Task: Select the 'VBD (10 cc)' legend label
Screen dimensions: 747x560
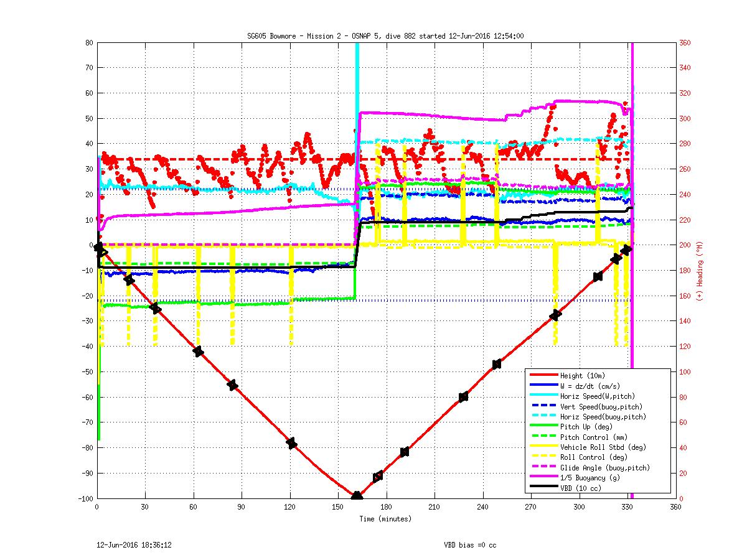Action: [x=581, y=488]
